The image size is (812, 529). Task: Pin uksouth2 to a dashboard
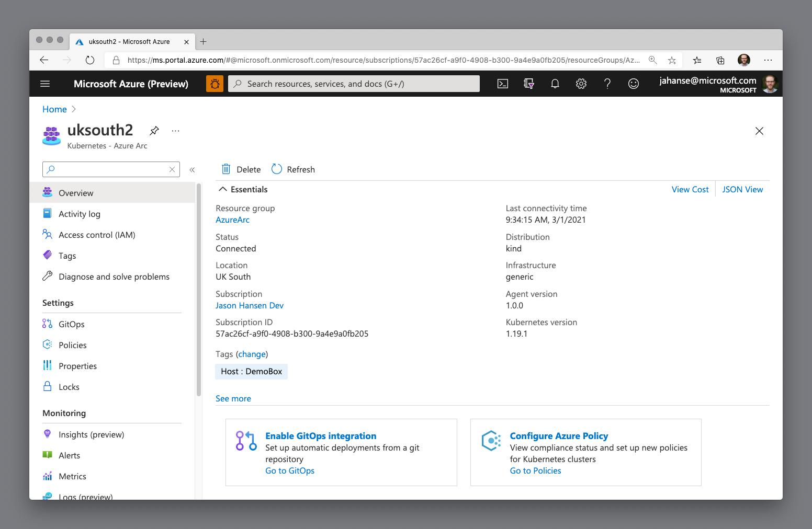(x=154, y=130)
